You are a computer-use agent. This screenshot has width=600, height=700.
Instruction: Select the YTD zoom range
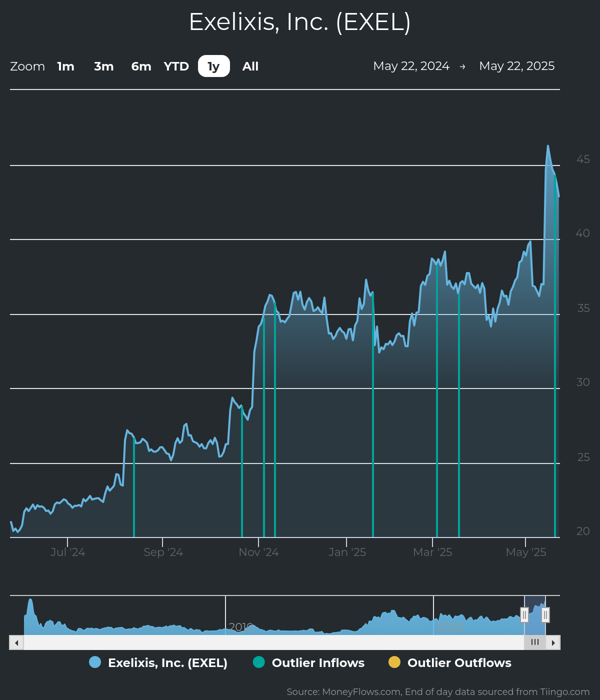(x=176, y=66)
